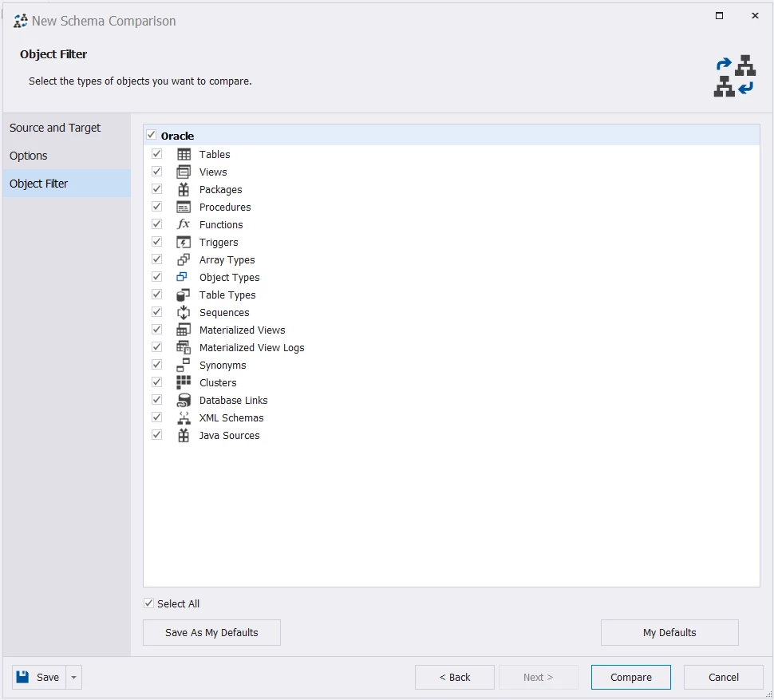
Task: Click the blue Object Types icon
Action: (182, 277)
